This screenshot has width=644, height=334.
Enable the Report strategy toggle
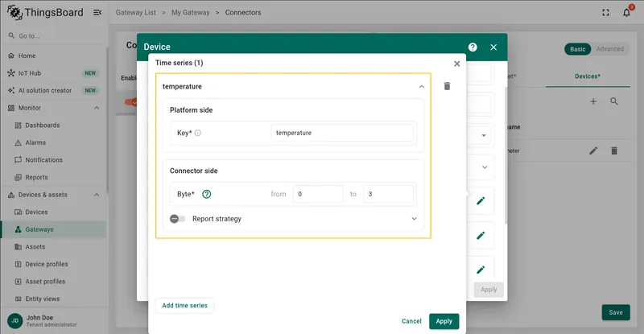177,219
